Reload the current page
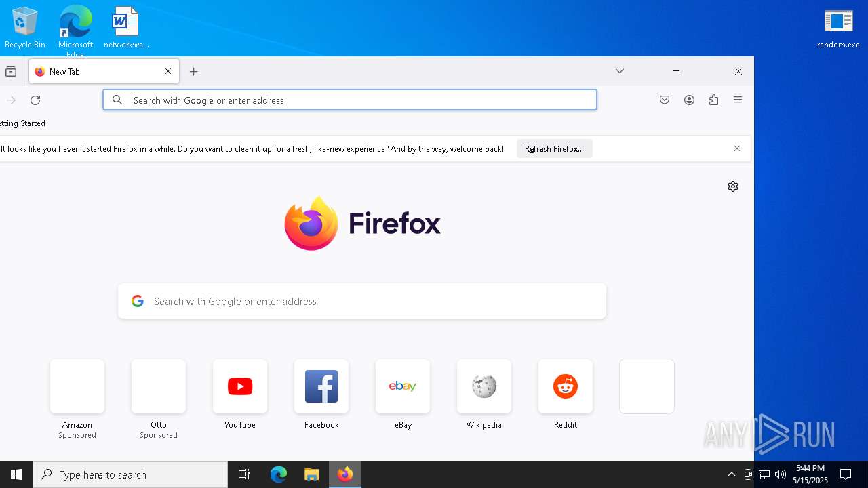This screenshot has height=488, width=868. tap(35, 100)
